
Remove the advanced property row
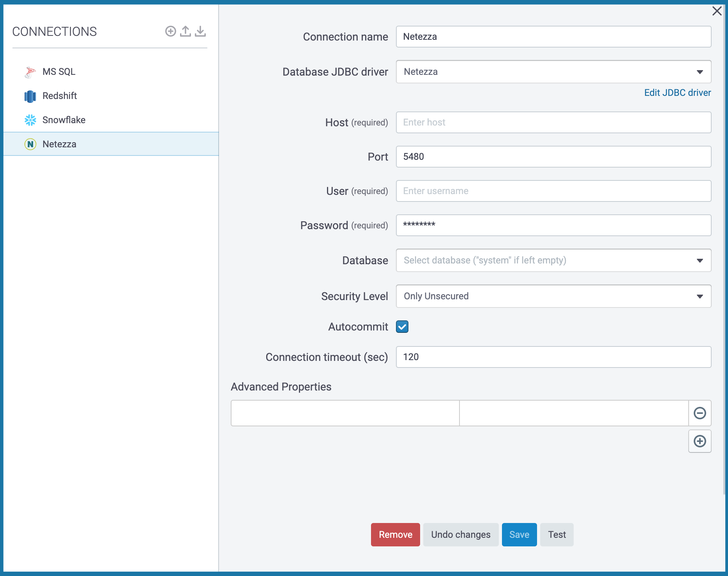[700, 413]
